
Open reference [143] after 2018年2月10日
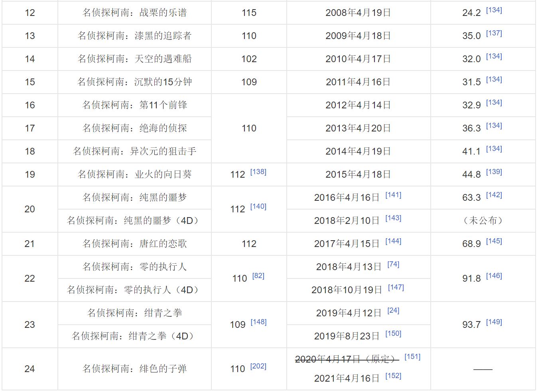(x=393, y=218)
